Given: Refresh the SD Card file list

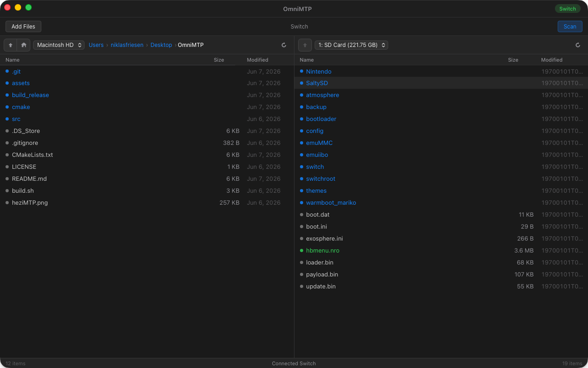Looking at the screenshot, I should (x=578, y=45).
